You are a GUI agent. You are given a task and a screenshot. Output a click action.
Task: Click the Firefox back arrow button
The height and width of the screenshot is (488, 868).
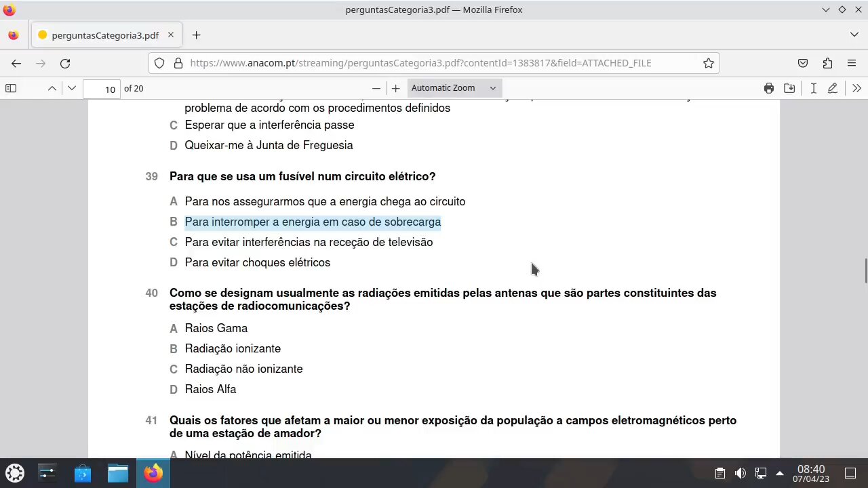[x=16, y=63]
